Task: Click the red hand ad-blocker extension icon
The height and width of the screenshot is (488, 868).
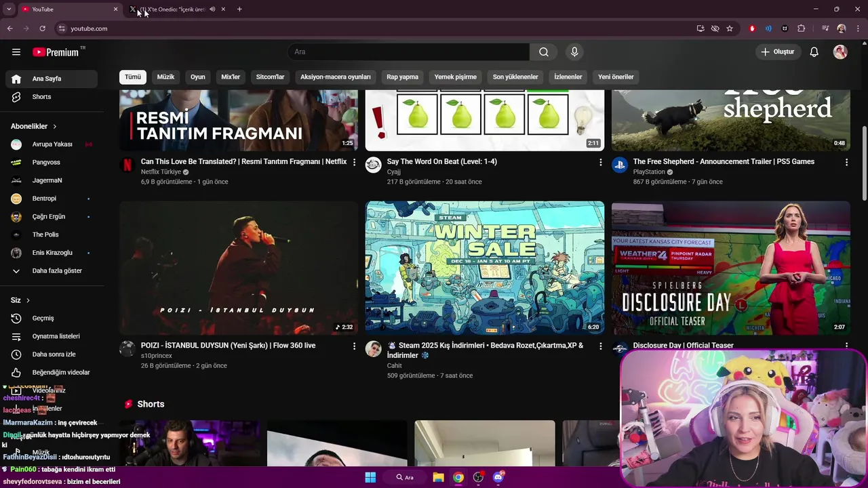Action: 752,28
